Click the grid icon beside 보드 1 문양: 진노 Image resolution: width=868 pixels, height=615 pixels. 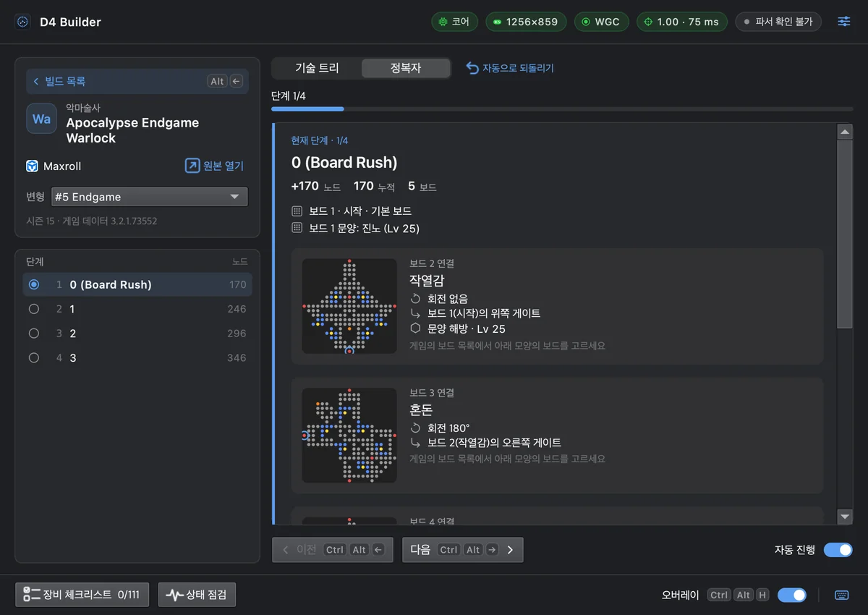tap(297, 228)
